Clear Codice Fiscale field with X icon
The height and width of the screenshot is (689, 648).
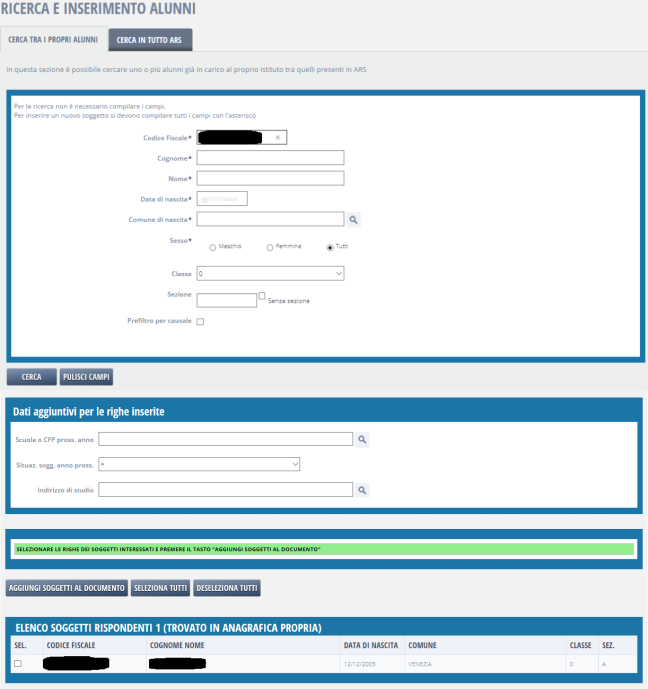(277, 137)
